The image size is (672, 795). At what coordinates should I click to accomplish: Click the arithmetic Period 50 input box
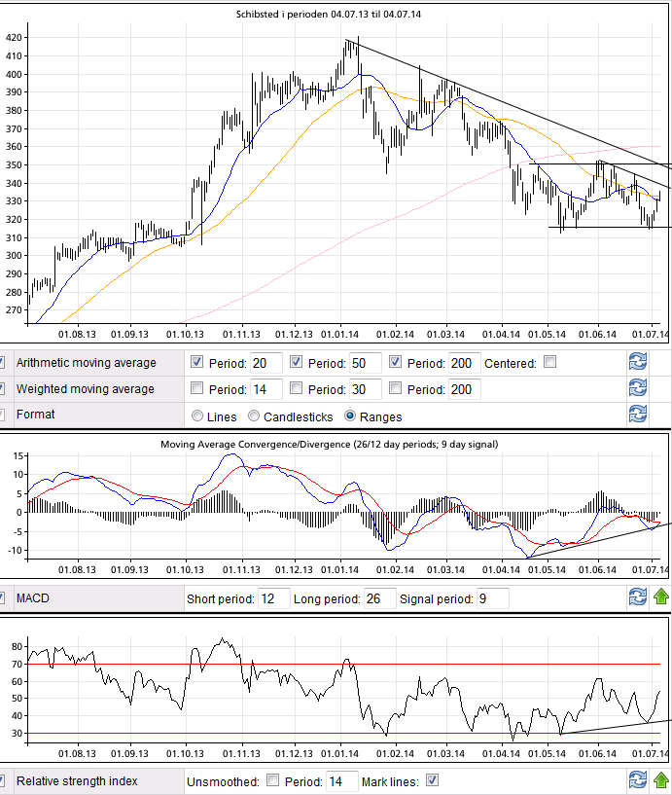pyautogui.click(x=364, y=364)
